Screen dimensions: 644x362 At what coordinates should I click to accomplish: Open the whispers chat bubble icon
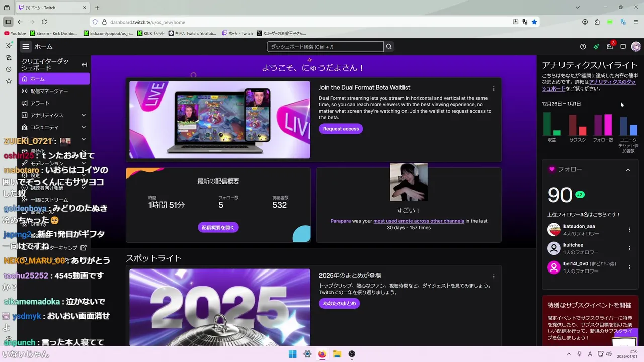(623, 47)
